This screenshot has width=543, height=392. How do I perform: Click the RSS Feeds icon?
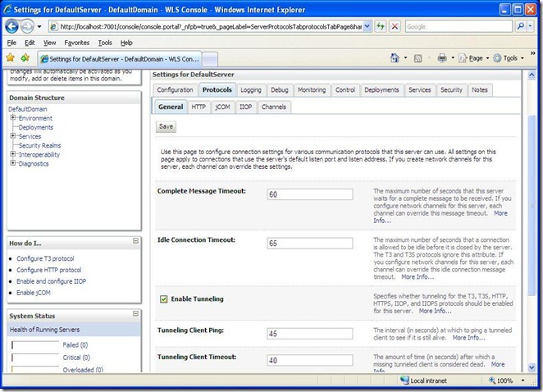click(x=418, y=58)
